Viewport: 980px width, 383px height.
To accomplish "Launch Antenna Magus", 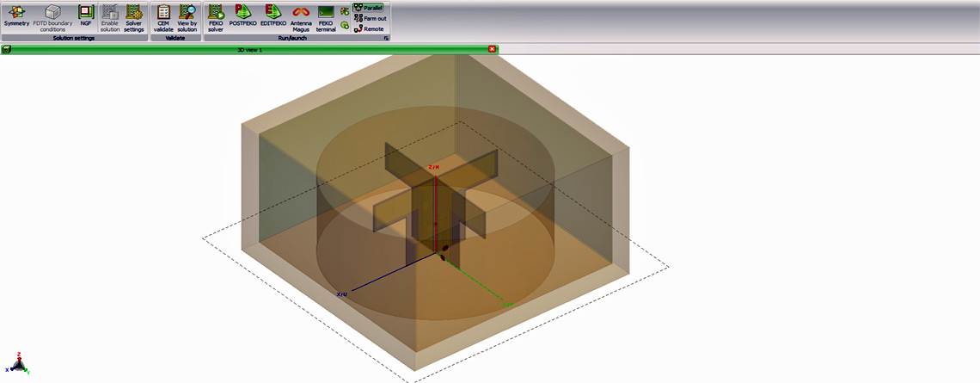I will click(300, 17).
